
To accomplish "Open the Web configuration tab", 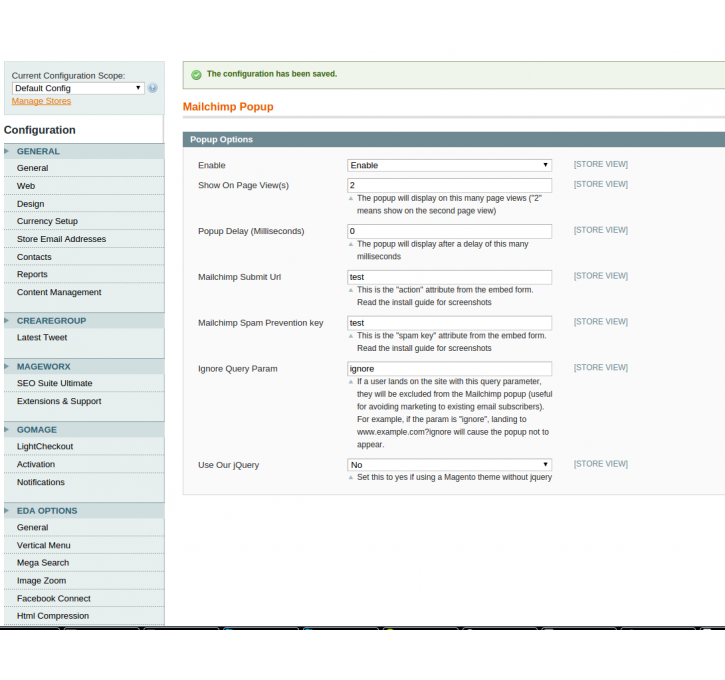I will [x=84, y=186].
